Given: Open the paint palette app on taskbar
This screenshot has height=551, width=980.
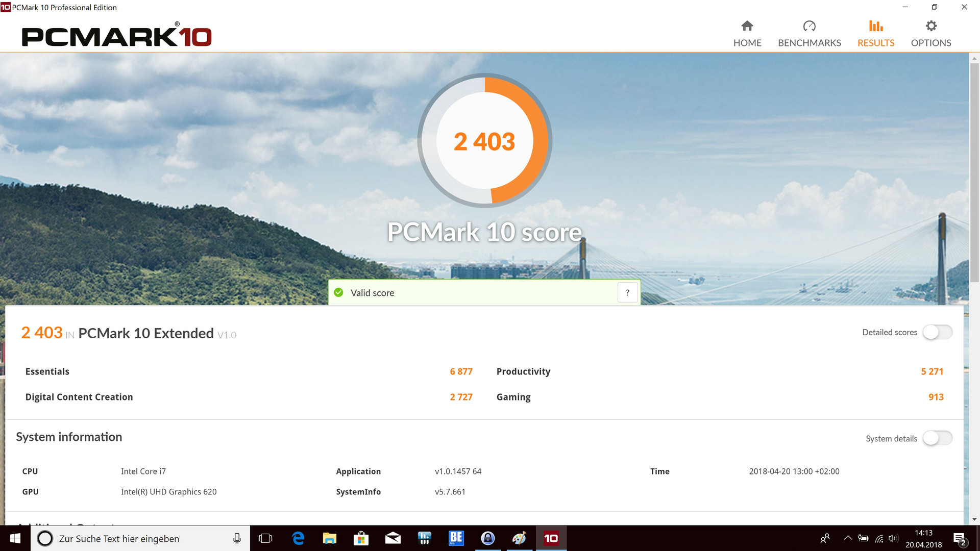Looking at the screenshot, I should pyautogui.click(x=520, y=538).
